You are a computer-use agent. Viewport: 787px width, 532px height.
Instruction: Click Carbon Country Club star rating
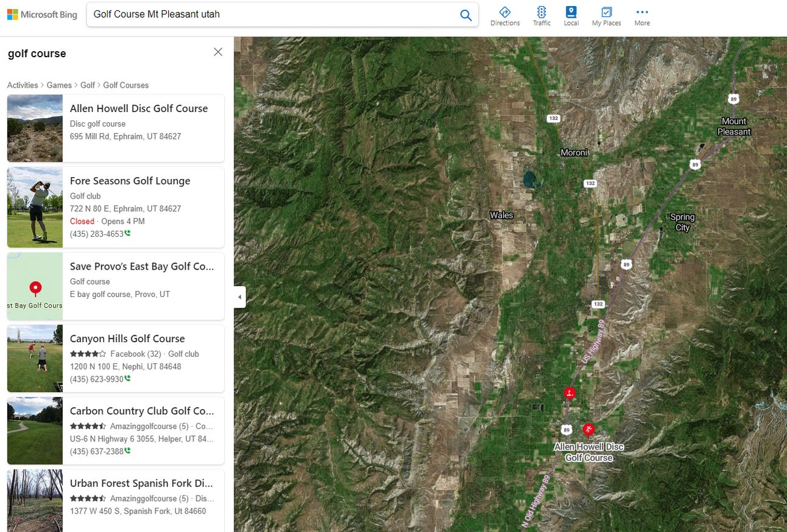(88, 426)
